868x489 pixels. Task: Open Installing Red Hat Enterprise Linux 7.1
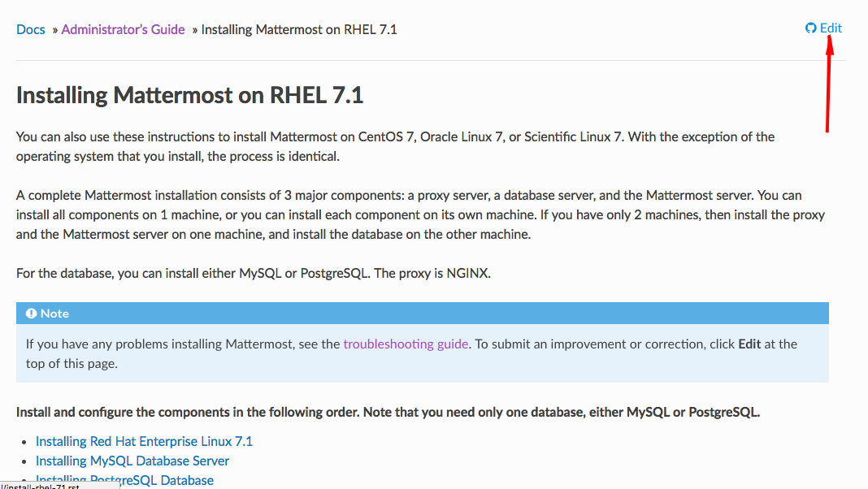point(144,441)
